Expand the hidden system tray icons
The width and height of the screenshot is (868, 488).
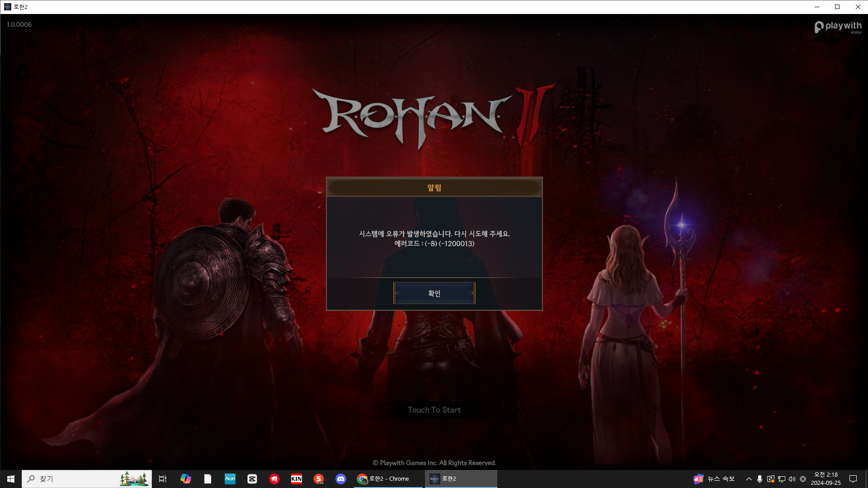(x=749, y=479)
